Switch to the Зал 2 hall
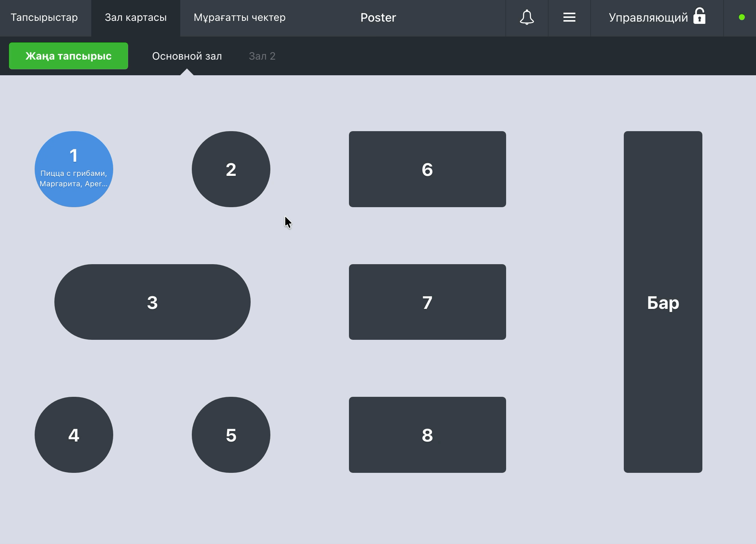The height and width of the screenshot is (544, 756). pos(262,56)
